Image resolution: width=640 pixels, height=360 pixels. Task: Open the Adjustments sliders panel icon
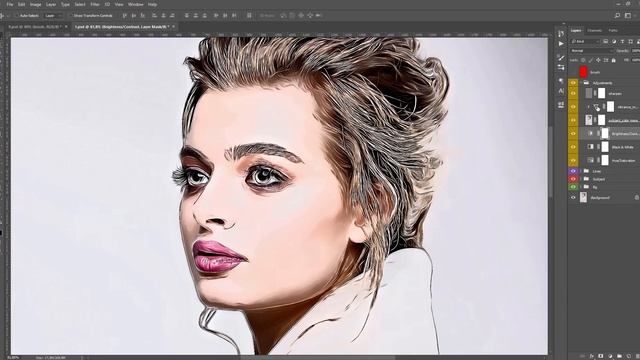pos(561,67)
